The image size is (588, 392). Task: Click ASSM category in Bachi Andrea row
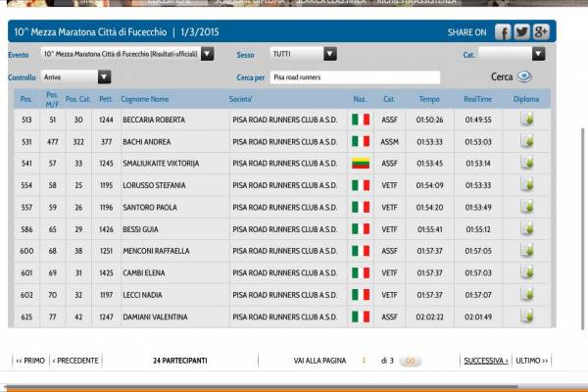pyautogui.click(x=390, y=142)
